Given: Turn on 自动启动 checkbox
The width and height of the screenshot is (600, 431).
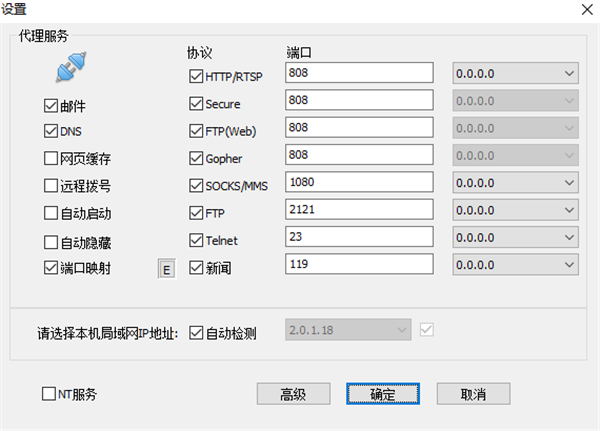Looking at the screenshot, I should coord(51,213).
